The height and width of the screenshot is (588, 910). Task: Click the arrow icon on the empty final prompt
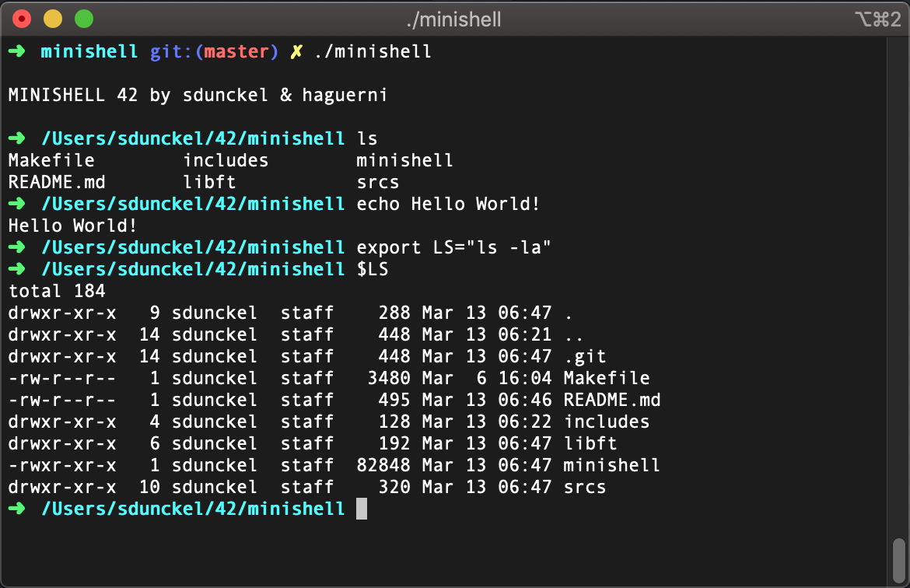point(16,508)
